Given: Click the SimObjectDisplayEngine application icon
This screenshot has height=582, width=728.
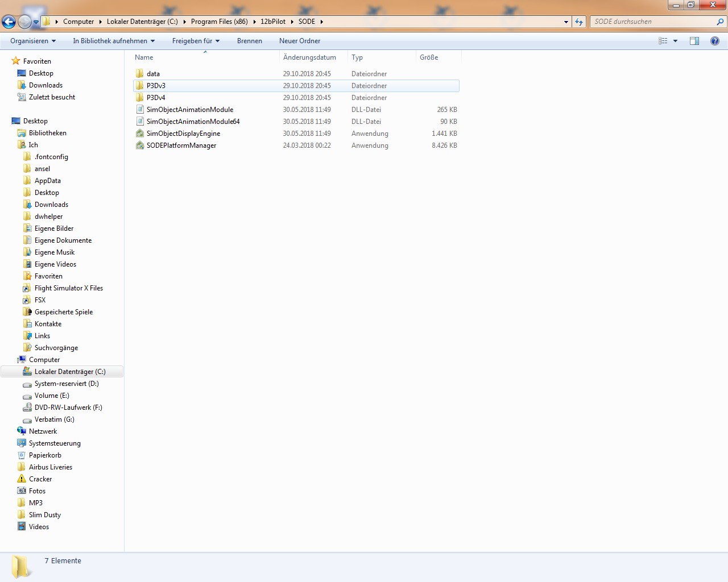Looking at the screenshot, I should pyautogui.click(x=140, y=134).
